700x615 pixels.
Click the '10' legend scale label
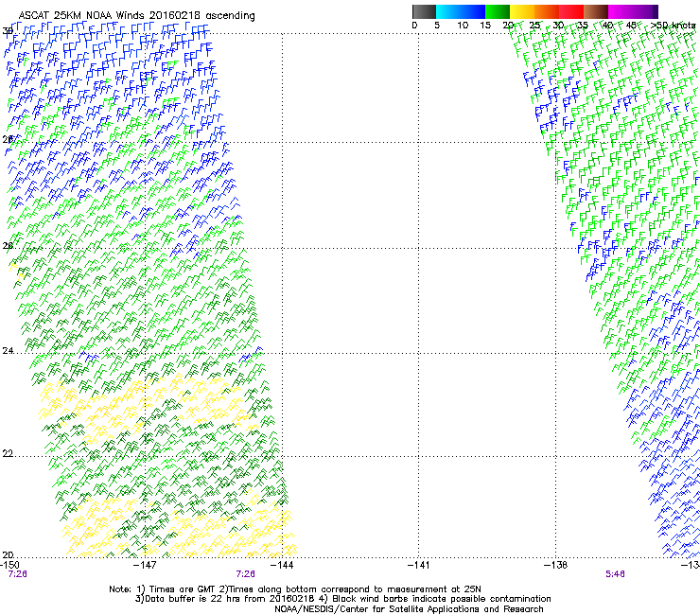tap(463, 26)
